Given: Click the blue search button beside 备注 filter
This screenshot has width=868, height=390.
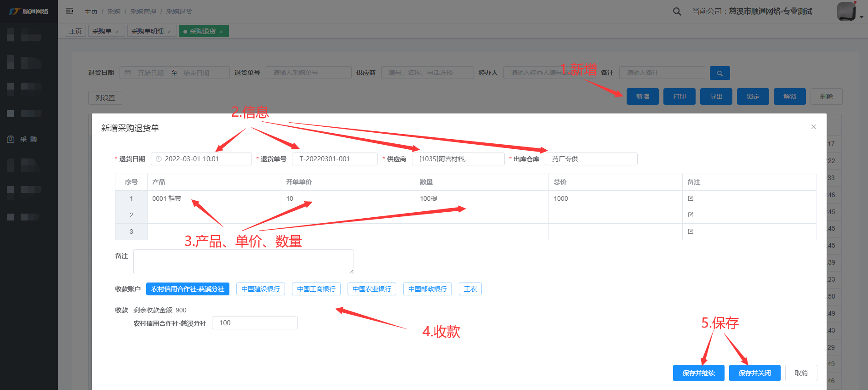Looking at the screenshot, I should tap(720, 73).
